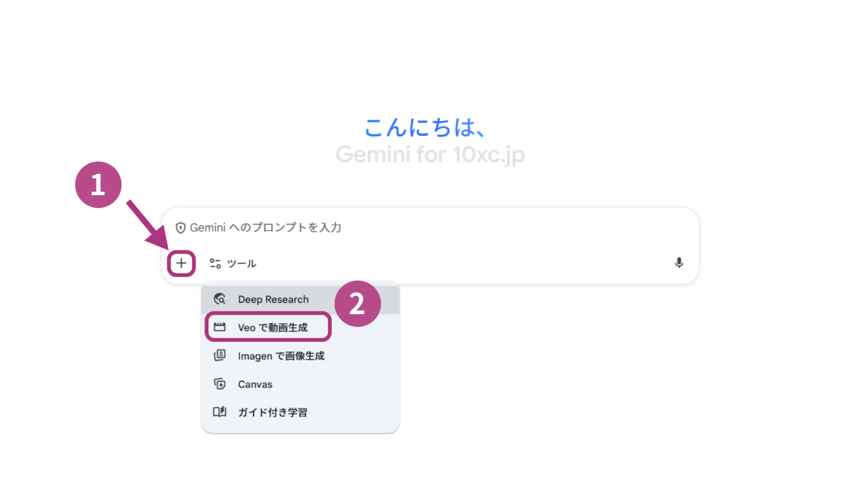Select the Deep Research magnifier icon
The height and width of the screenshot is (488, 868).
pos(219,299)
